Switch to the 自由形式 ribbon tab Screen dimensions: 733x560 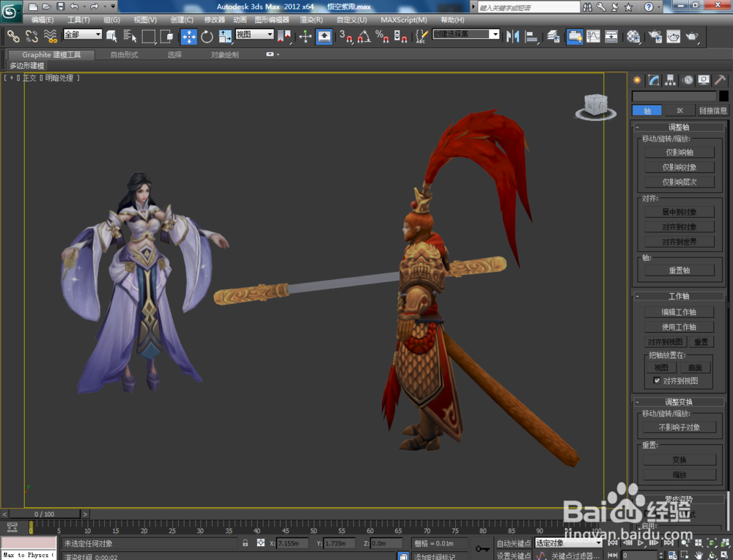(124, 55)
